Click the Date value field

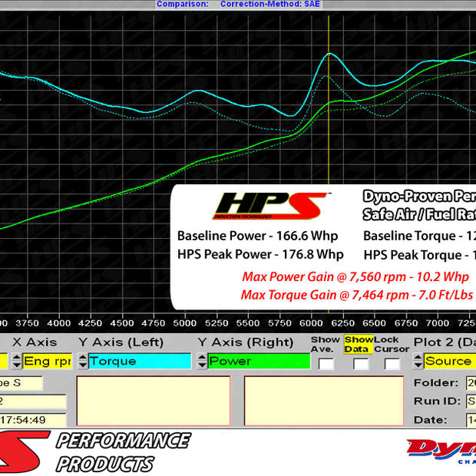tap(471, 420)
